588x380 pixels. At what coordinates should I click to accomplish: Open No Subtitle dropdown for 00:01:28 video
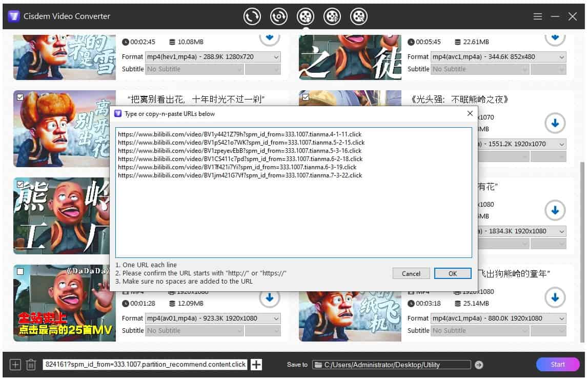pos(195,330)
